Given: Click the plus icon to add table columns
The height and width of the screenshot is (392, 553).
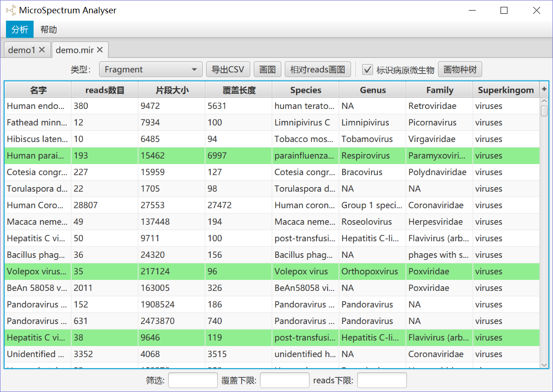Looking at the screenshot, I should (x=544, y=90).
